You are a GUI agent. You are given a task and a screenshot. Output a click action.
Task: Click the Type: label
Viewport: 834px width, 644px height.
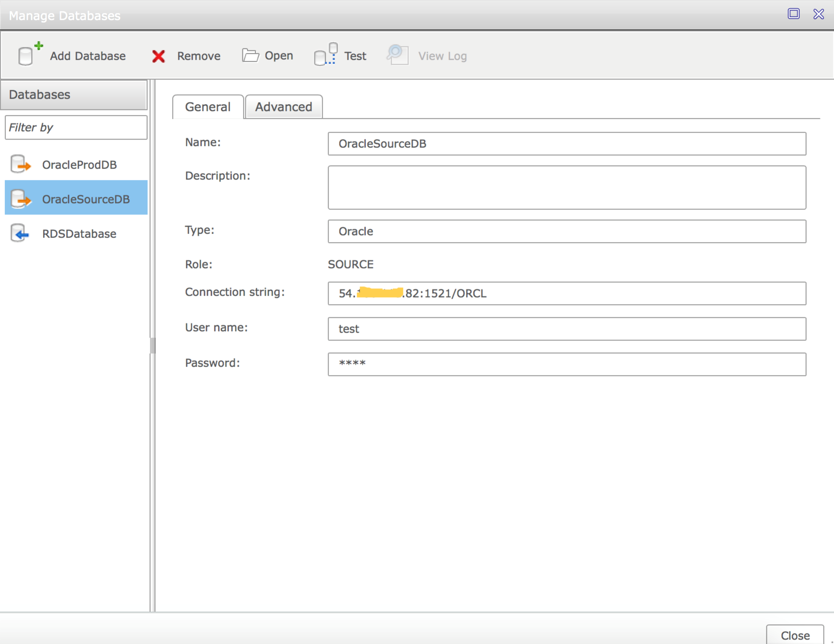point(200,230)
